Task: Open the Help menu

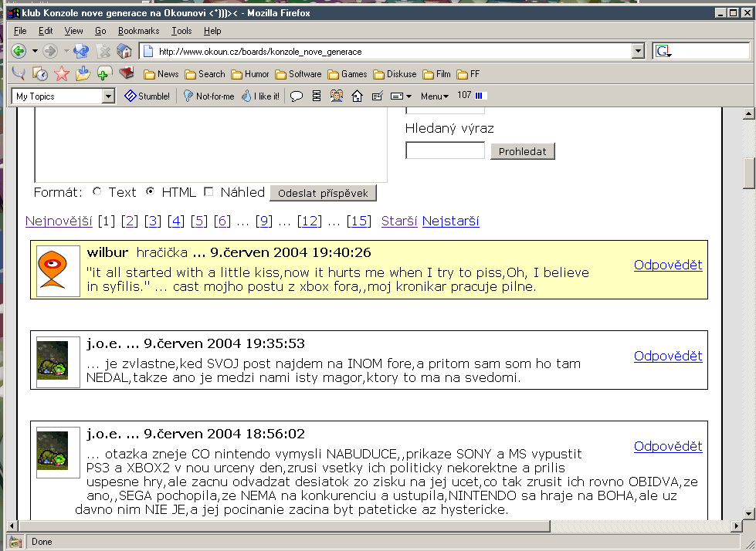Action: [212, 31]
